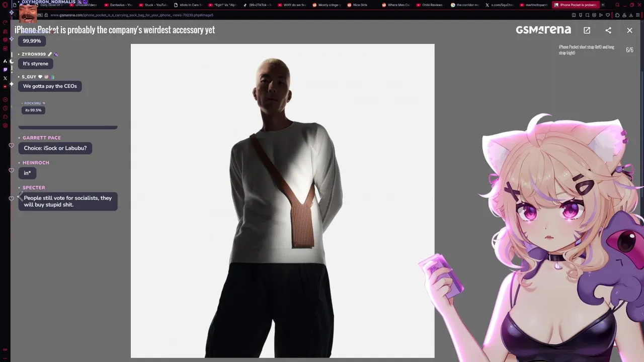This screenshot has height=362, width=644.
Task: Like HEINROCH's message heart
Action: [x=12, y=170]
